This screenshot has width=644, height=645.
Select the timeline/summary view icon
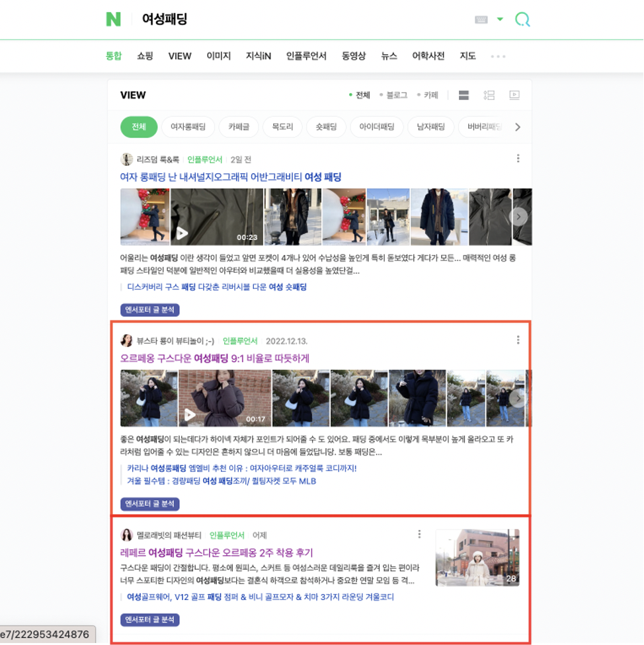pos(489,95)
